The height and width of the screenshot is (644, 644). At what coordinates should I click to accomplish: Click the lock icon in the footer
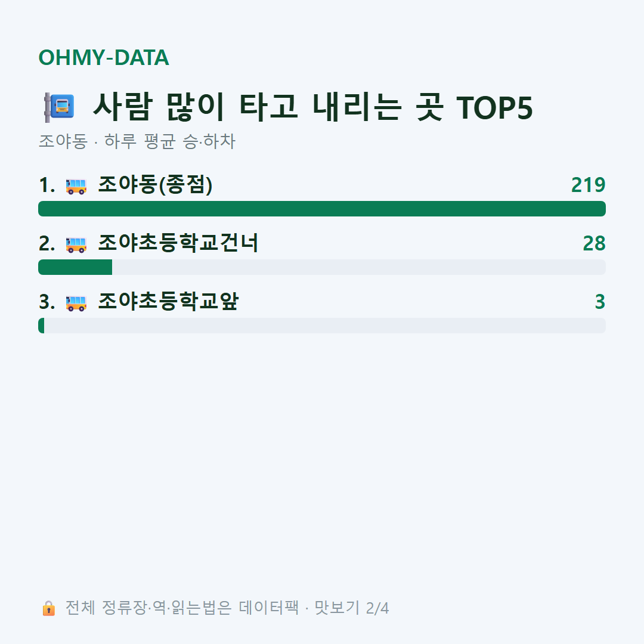tap(48, 608)
